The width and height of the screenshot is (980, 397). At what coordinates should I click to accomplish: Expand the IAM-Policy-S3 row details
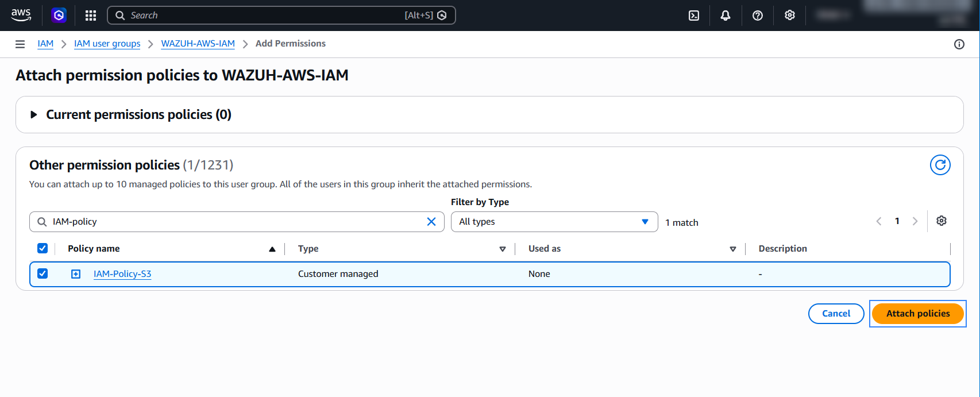pos(76,274)
